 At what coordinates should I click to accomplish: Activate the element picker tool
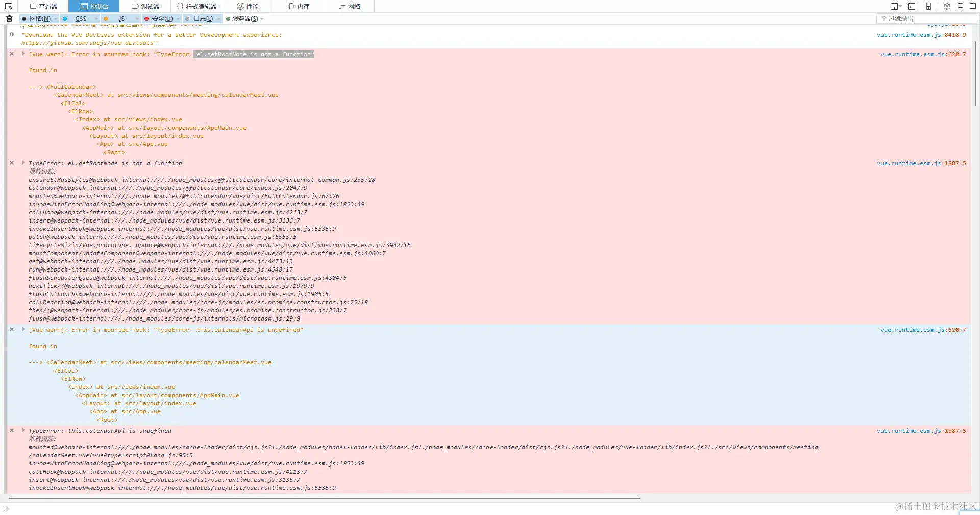pos(9,6)
